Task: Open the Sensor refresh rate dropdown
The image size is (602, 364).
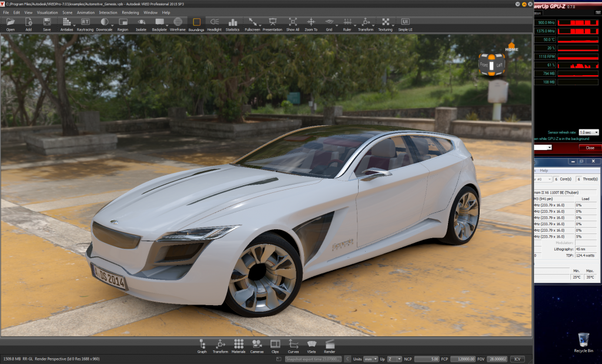Action: [588, 132]
